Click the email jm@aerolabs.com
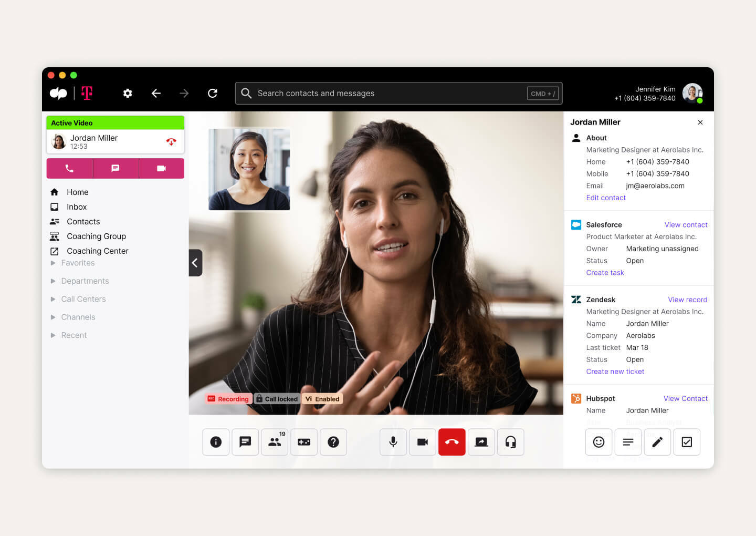This screenshot has height=536, width=756. pos(655,186)
